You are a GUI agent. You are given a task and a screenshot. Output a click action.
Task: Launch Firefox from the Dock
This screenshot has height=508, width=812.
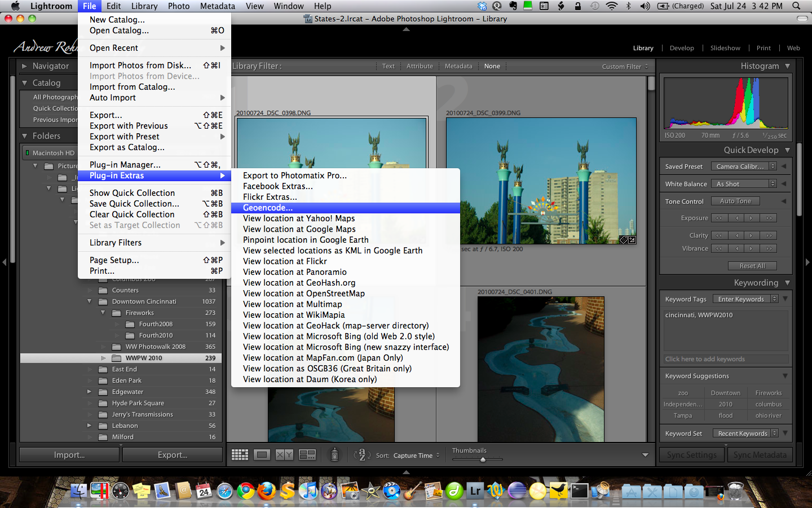[267, 491]
